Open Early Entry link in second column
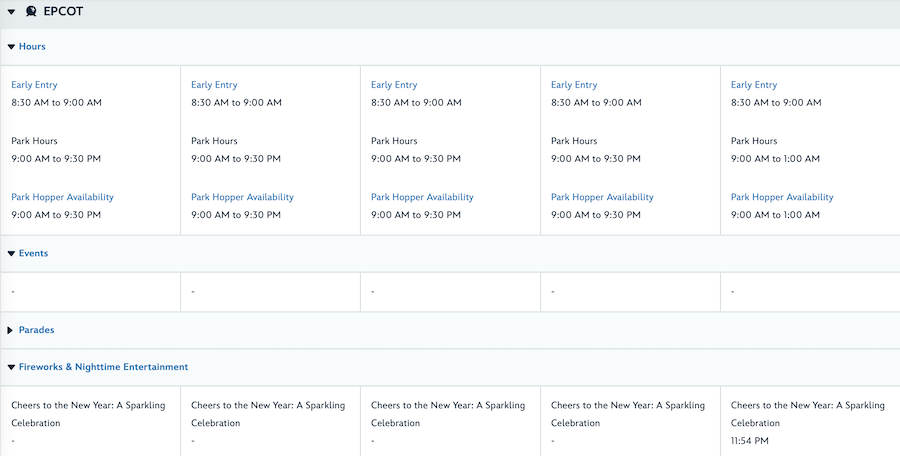This screenshot has height=456, width=900. point(214,85)
